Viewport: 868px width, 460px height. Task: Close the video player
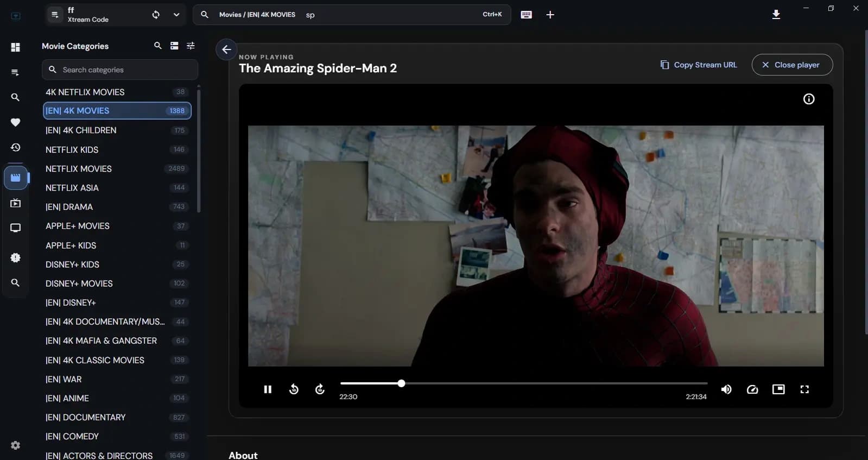(792, 65)
